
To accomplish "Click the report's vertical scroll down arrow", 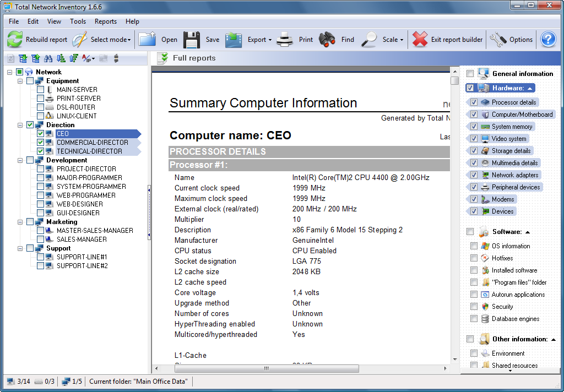I will (455, 360).
